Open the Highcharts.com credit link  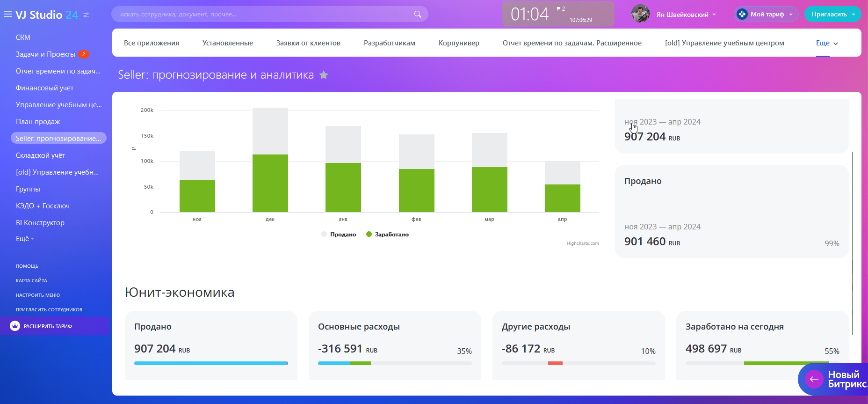583,243
